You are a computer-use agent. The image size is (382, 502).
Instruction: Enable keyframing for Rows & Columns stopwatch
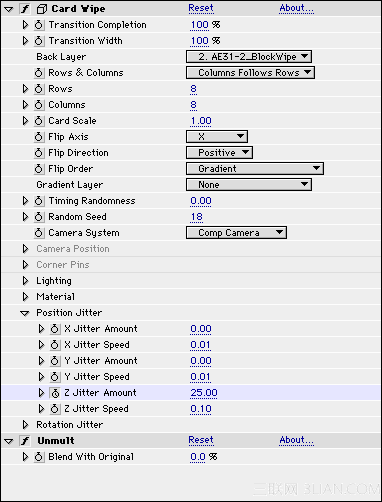pos(39,73)
